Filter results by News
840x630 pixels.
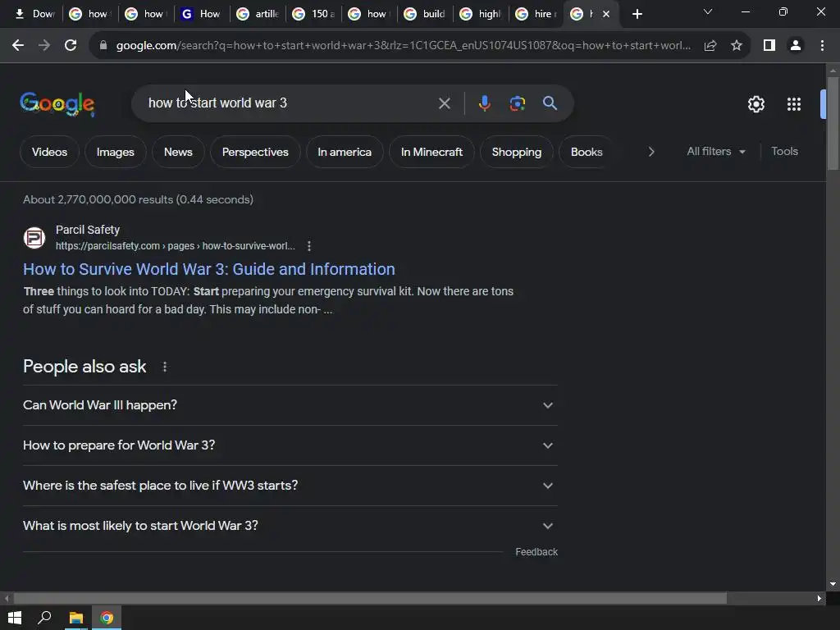[178, 152]
